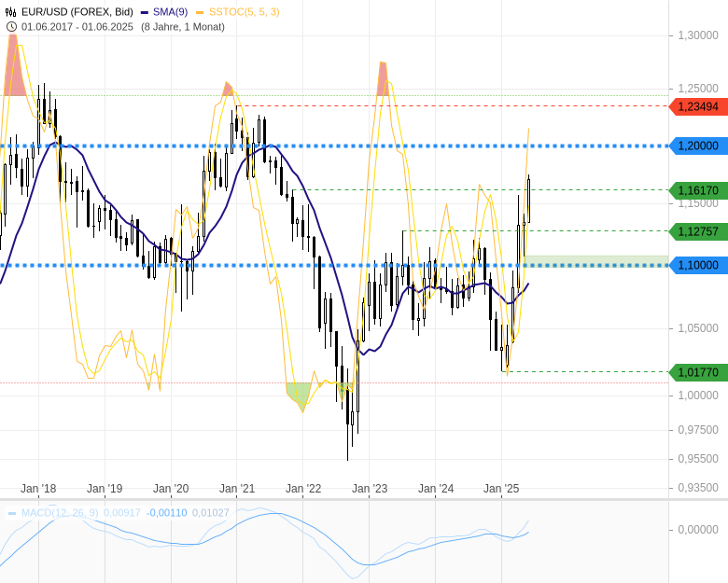Image resolution: width=728 pixels, height=583 pixels.
Task: Click the Jan '21 time axis label
Action: point(237,488)
